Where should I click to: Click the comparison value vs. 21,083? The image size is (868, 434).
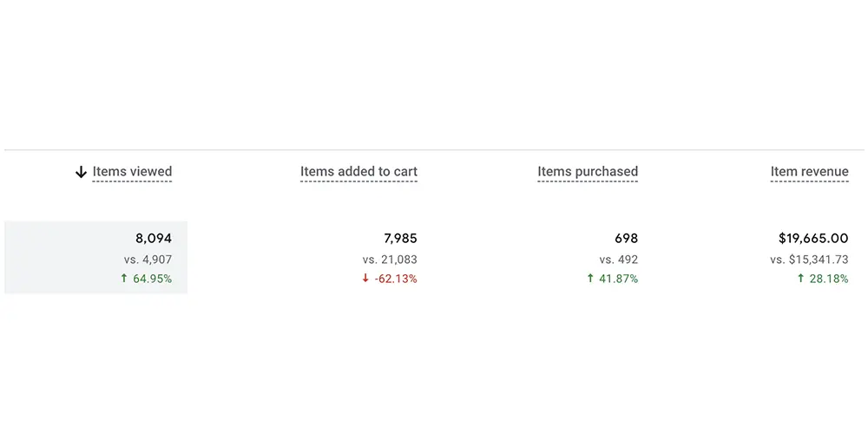coord(390,260)
